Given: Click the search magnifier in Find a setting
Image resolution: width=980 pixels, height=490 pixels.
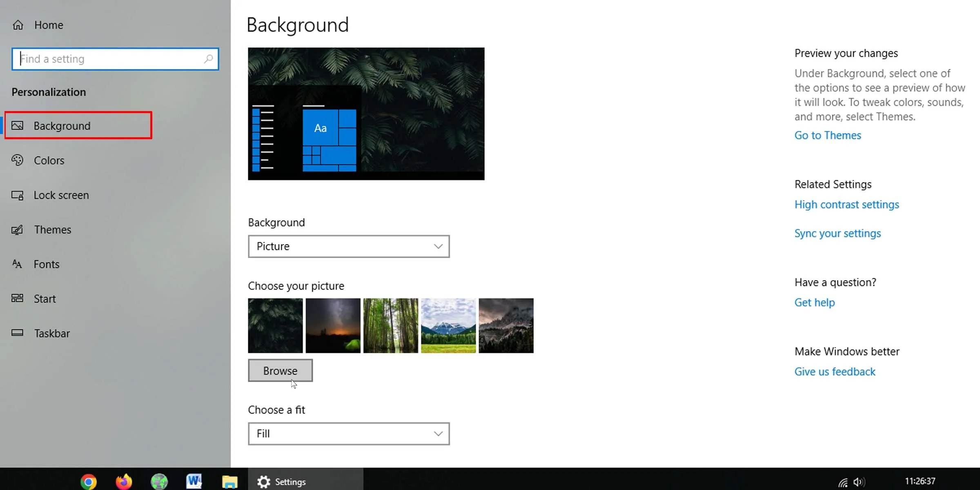Looking at the screenshot, I should [x=209, y=59].
